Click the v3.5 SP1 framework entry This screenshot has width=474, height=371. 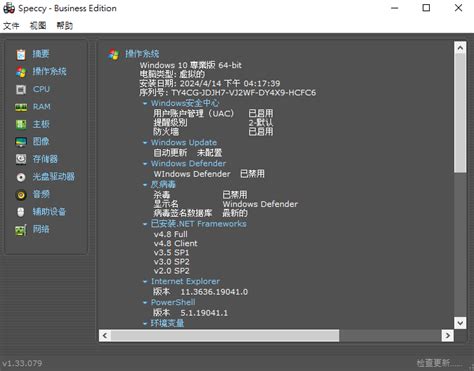point(171,253)
